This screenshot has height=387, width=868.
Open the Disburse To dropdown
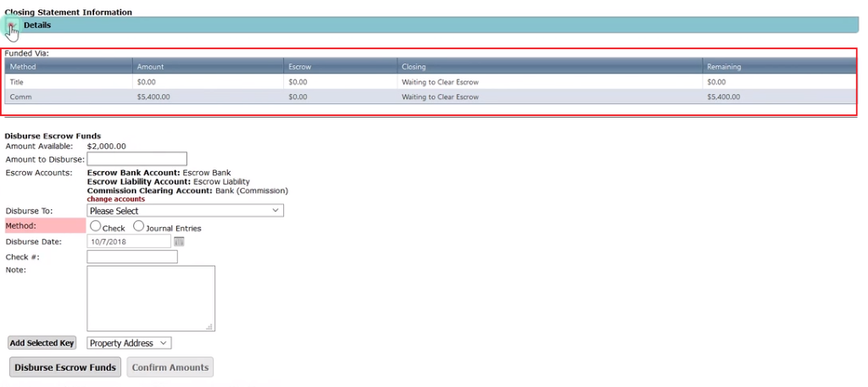click(x=185, y=211)
